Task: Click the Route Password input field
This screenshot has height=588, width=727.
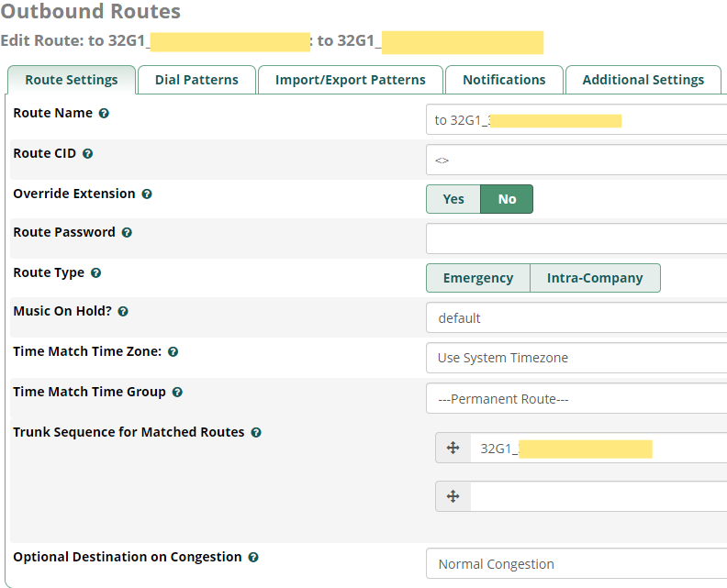Action: (x=576, y=239)
